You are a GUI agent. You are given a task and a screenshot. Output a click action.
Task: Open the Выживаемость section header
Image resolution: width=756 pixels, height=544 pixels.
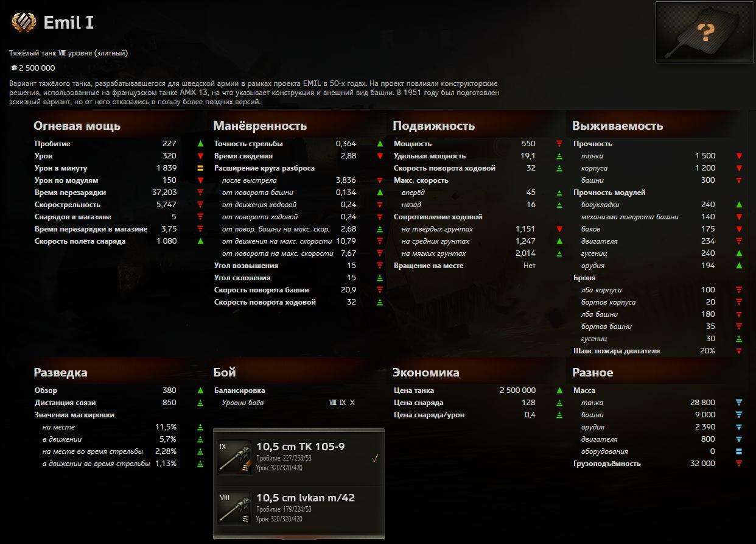click(x=617, y=126)
